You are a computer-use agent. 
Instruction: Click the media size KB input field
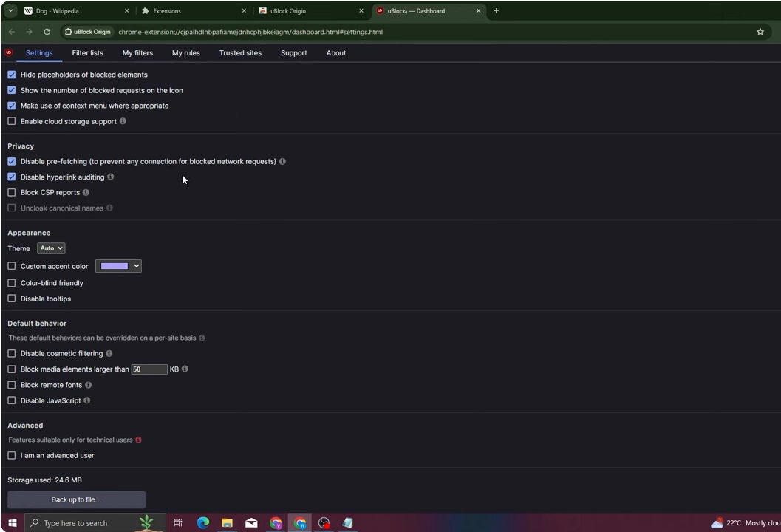point(149,369)
